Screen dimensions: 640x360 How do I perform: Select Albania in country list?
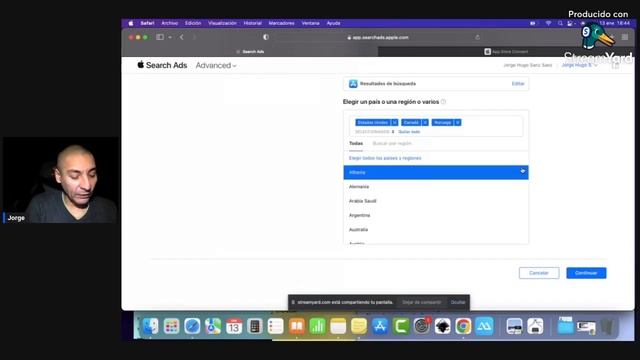point(436,172)
